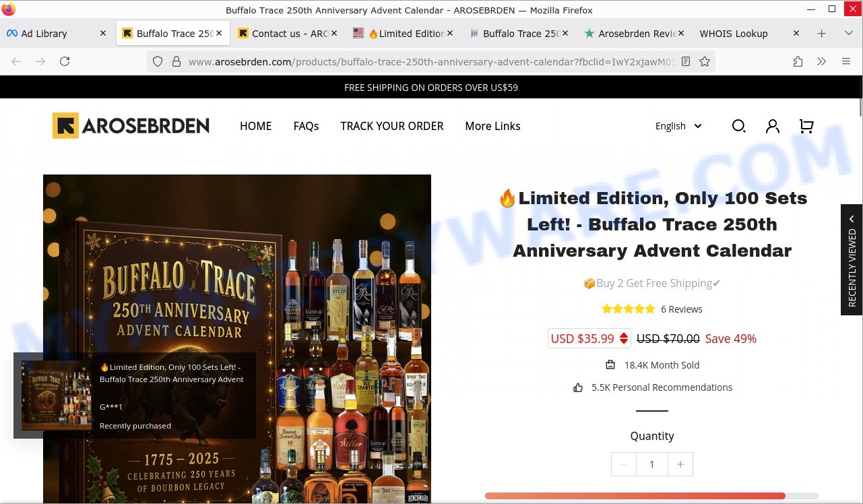The width and height of the screenshot is (863, 504).
Task: Go to TRACK YOUR ORDER page
Action: pos(392,126)
